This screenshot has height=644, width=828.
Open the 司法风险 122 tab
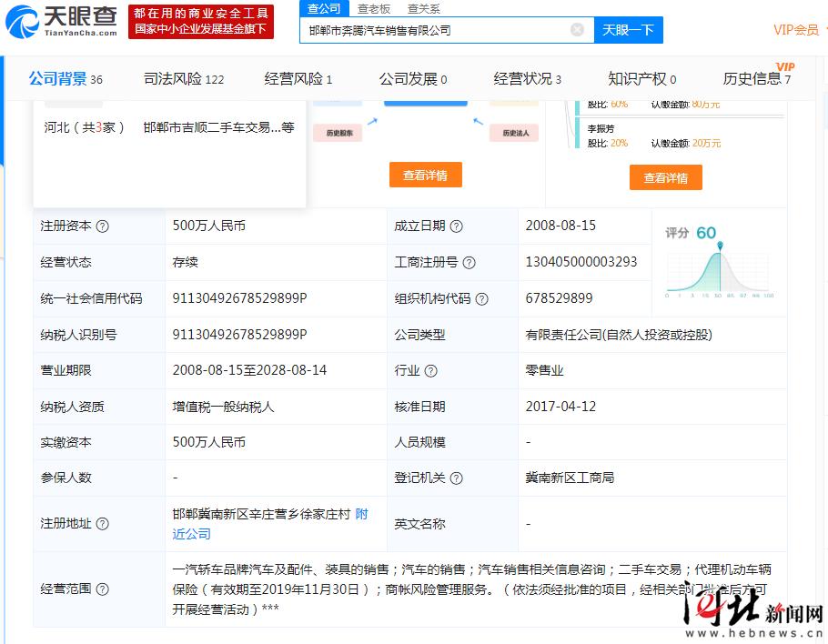pyautogui.click(x=183, y=79)
